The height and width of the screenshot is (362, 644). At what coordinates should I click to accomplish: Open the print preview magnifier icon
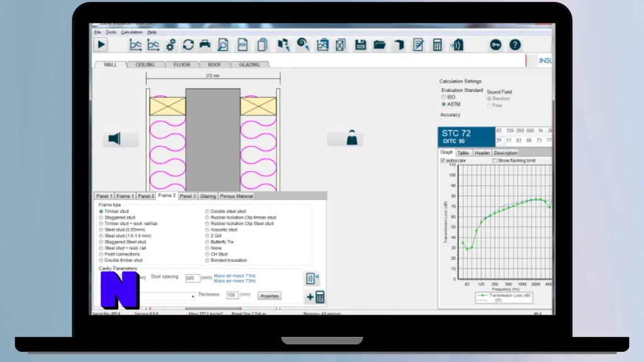[x=223, y=45]
